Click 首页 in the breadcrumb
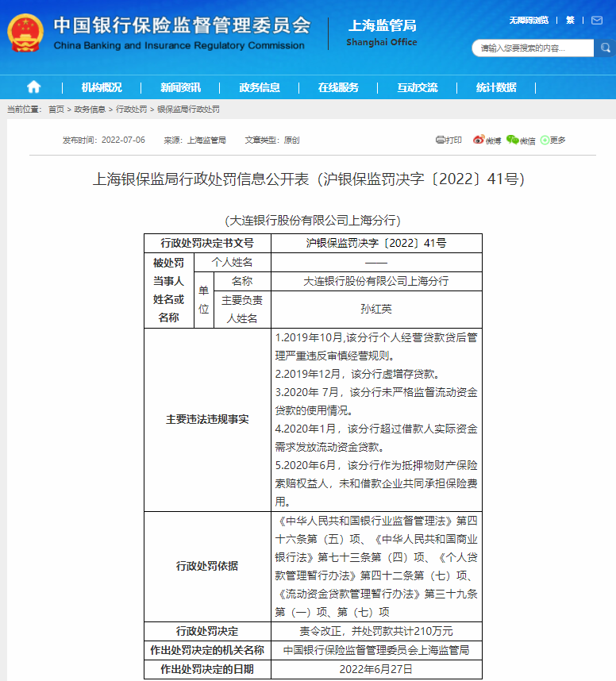This screenshot has height=681, width=616. coord(56,110)
